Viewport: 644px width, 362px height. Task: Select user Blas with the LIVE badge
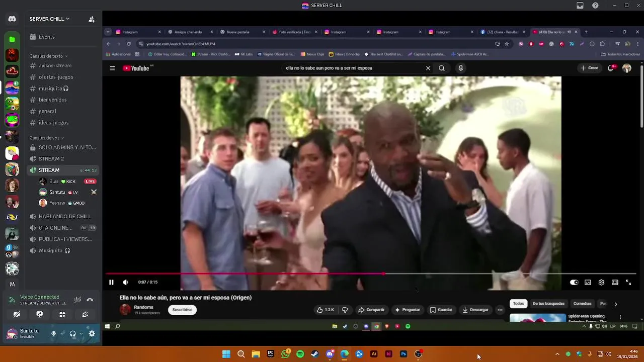[x=67, y=182]
